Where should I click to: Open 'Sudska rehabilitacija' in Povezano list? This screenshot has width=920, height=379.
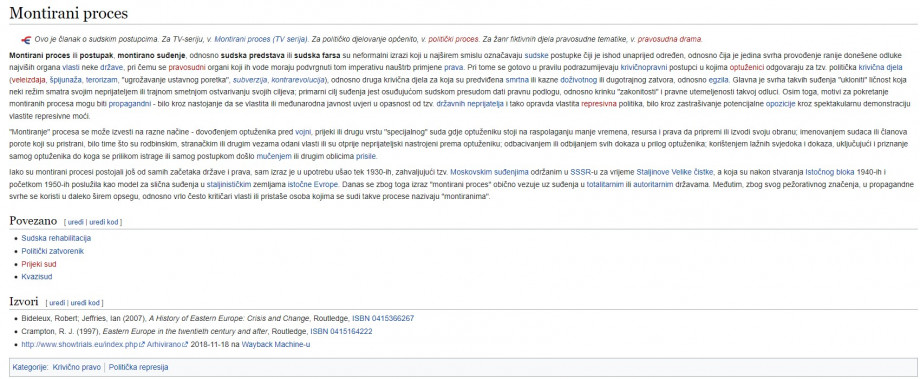click(56, 238)
